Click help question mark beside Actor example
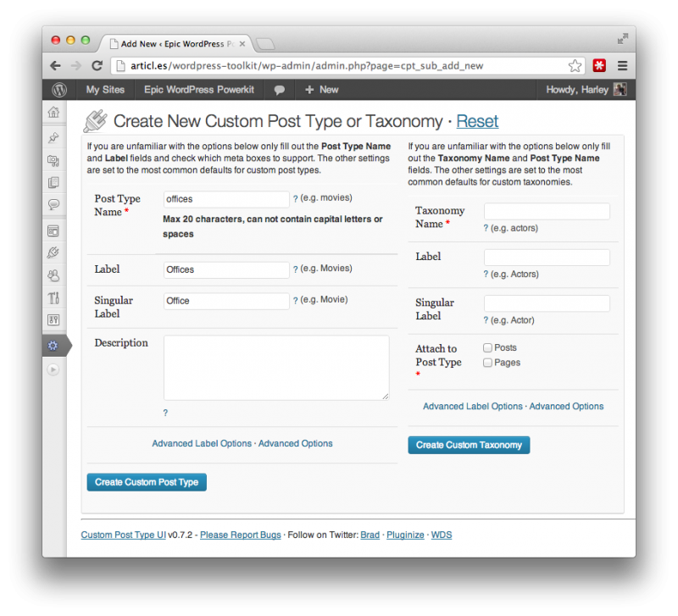Screen dimensions: 678x616 coord(486,320)
